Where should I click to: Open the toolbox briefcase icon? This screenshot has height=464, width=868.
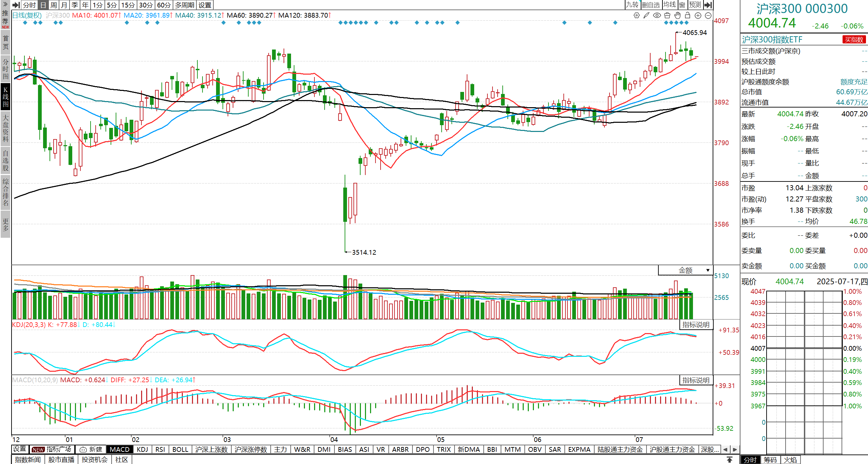tap(667, 15)
